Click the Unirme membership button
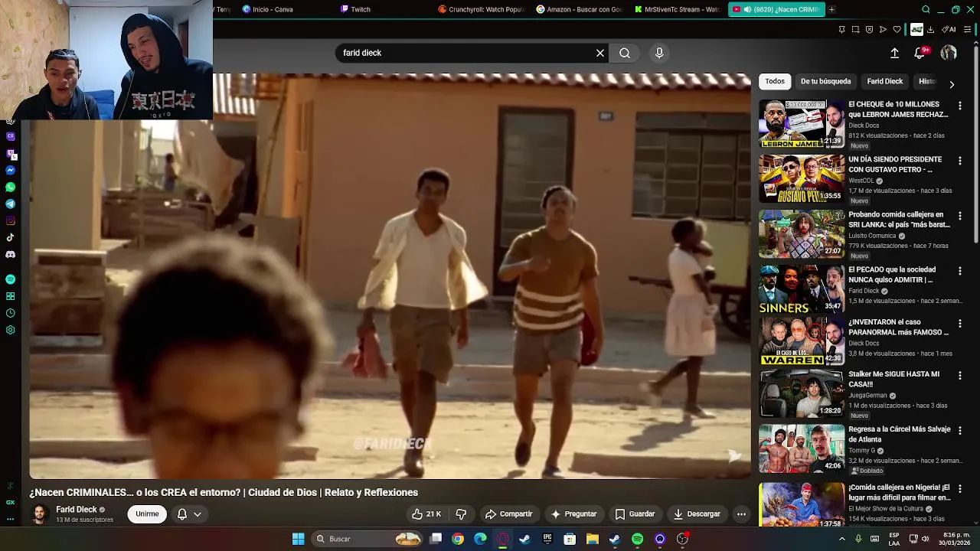Viewport: 980px width, 551px height. point(147,514)
